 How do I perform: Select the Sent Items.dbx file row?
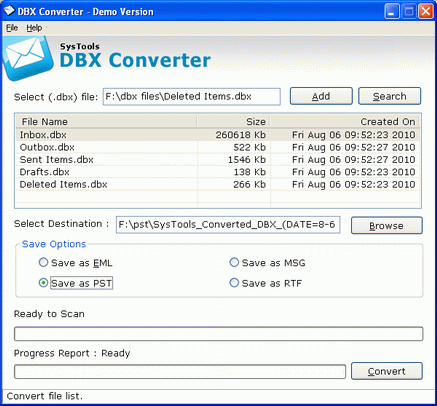pyautogui.click(x=218, y=160)
